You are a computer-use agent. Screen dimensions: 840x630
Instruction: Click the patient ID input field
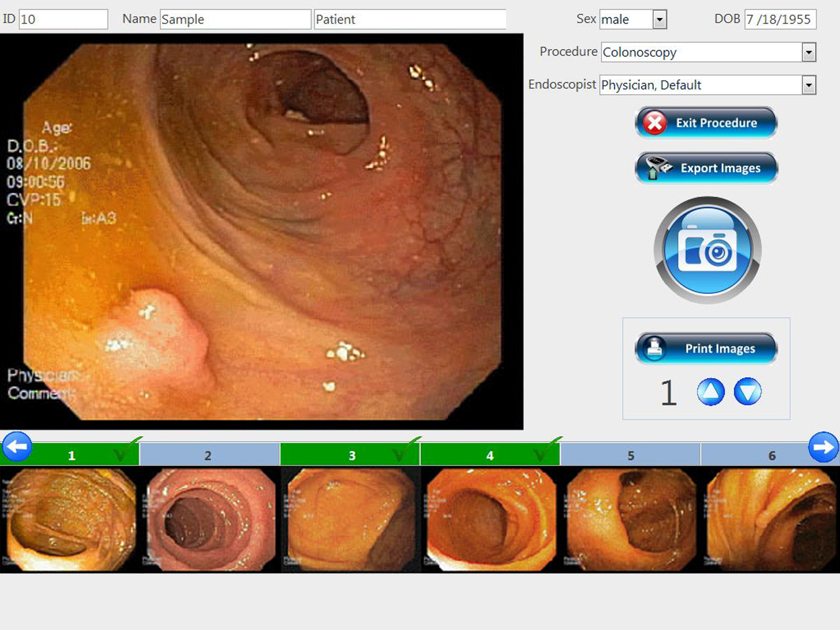tap(63, 19)
